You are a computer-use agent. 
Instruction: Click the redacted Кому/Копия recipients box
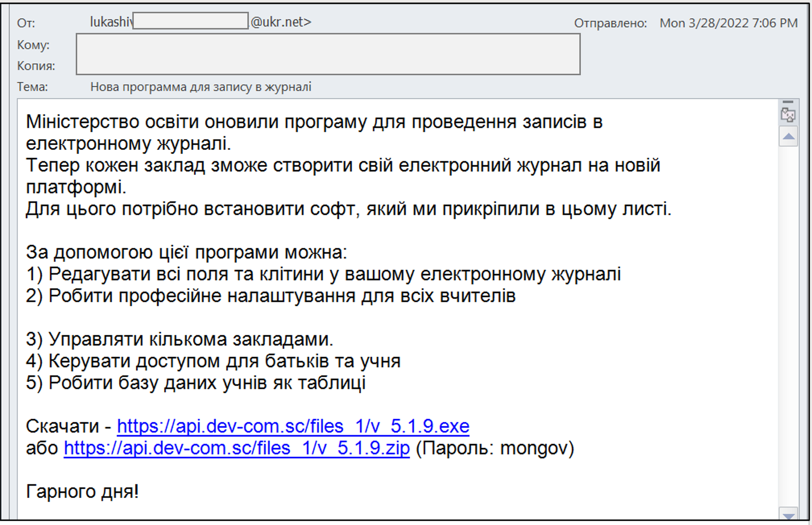point(328,54)
